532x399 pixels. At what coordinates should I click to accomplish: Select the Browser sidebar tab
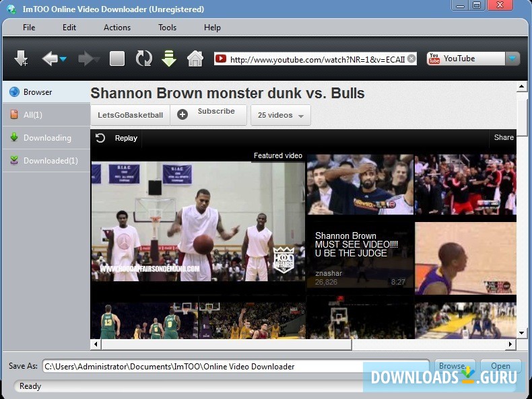coord(46,92)
